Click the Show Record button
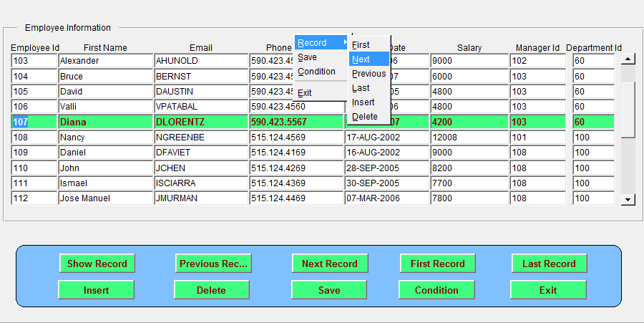 point(97,264)
